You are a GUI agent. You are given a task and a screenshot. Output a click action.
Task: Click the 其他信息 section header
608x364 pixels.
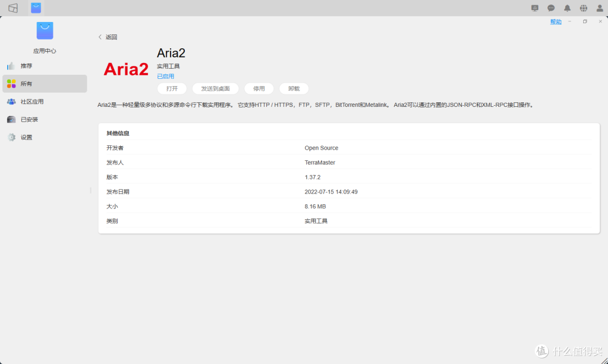tap(118, 133)
